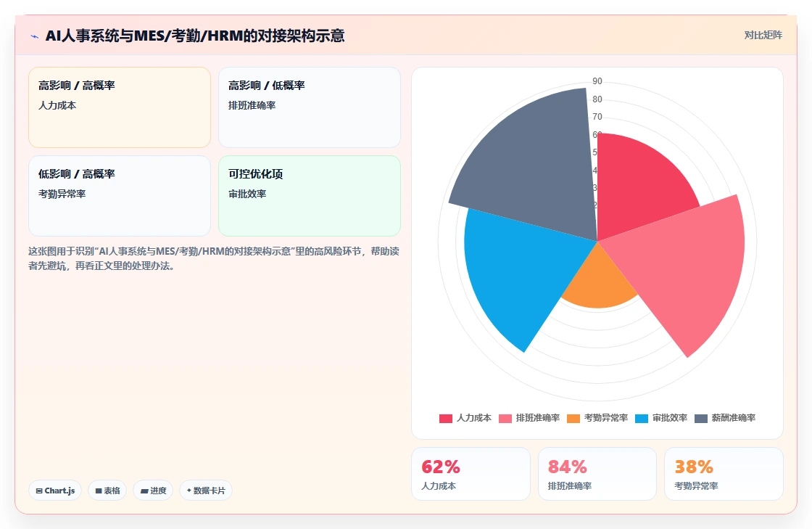Viewport: 812px width, 529px height.
Task: Toggle 人力成本 legend color swatch
Action: tap(445, 418)
